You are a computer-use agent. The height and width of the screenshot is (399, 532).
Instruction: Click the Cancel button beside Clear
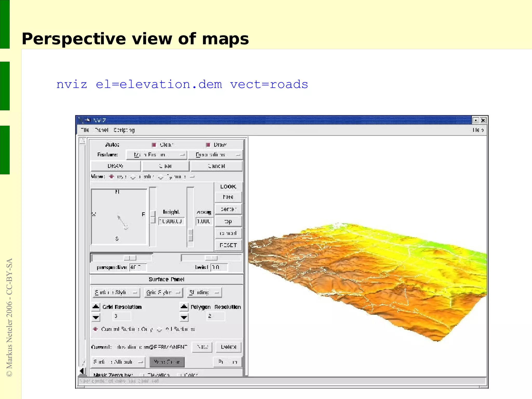216,166
